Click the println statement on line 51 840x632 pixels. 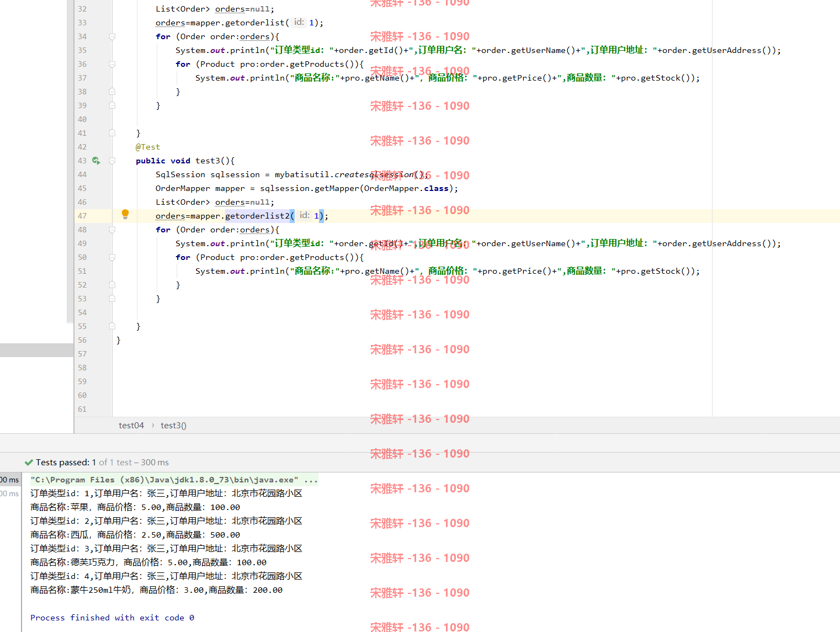coord(448,271)
